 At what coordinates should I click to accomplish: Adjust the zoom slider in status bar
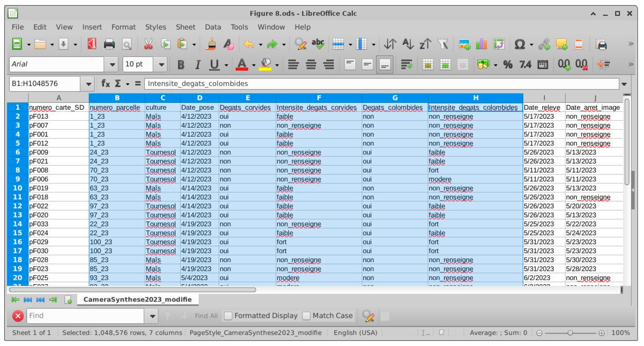(x=570, y=333)
